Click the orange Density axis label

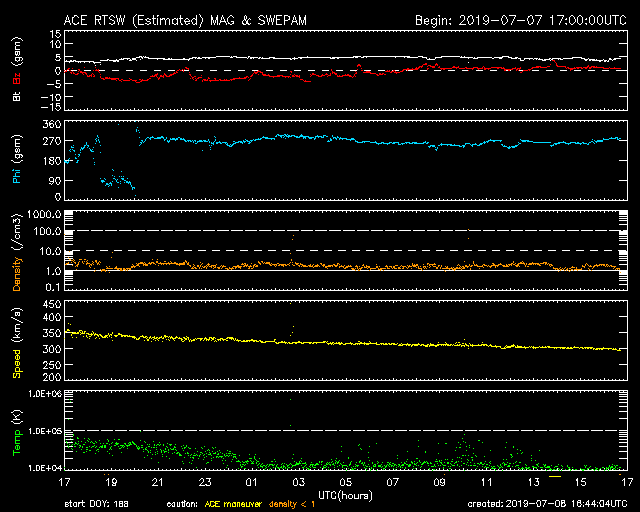pos(17,273)
